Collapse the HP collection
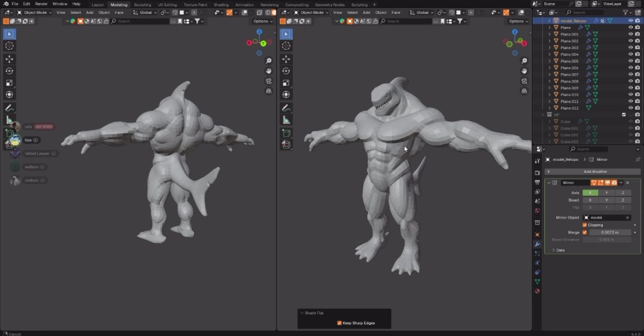 pos(543,115)
